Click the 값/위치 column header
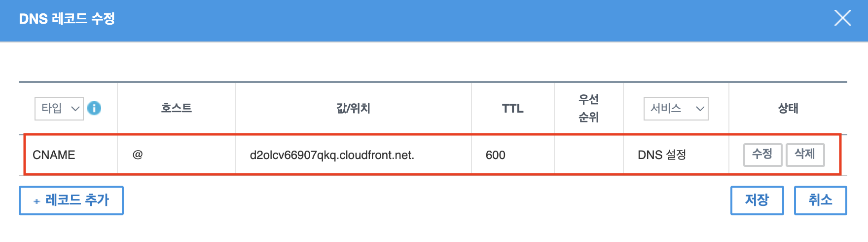Screen dimensions: 868x242 click(353, 108)
